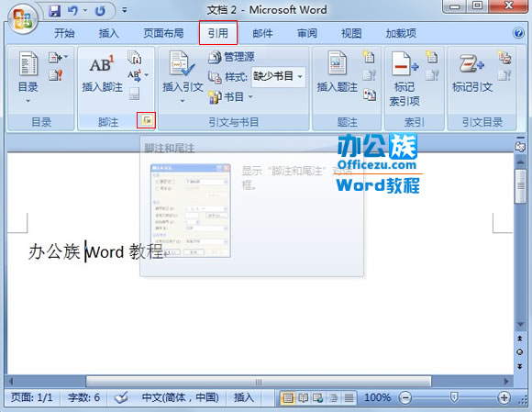Click the proofing check icon in status bar
This screenshot has width=532, height=412.
click(x=121, y=397)
